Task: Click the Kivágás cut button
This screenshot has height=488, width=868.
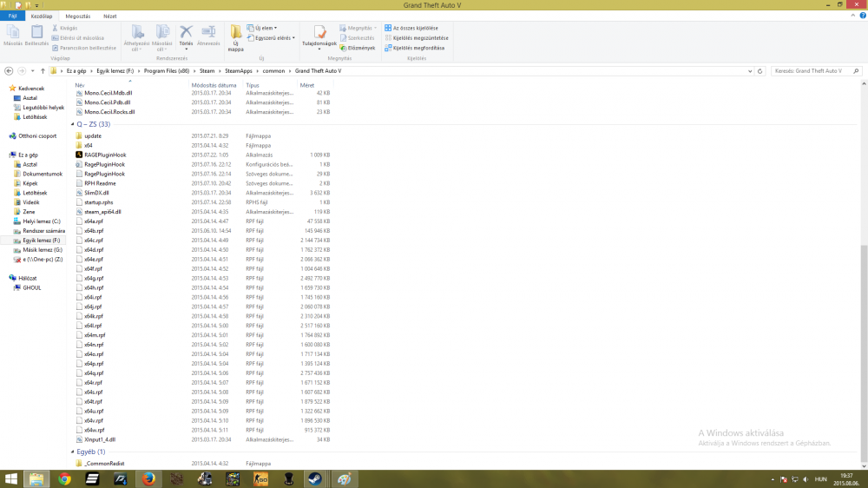Action: [x=65, y=28]
